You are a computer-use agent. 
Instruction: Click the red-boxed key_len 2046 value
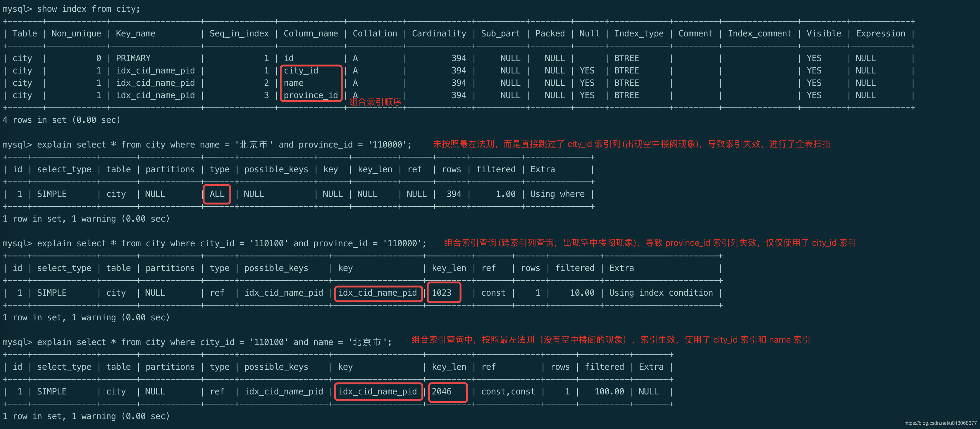point(442,391)
